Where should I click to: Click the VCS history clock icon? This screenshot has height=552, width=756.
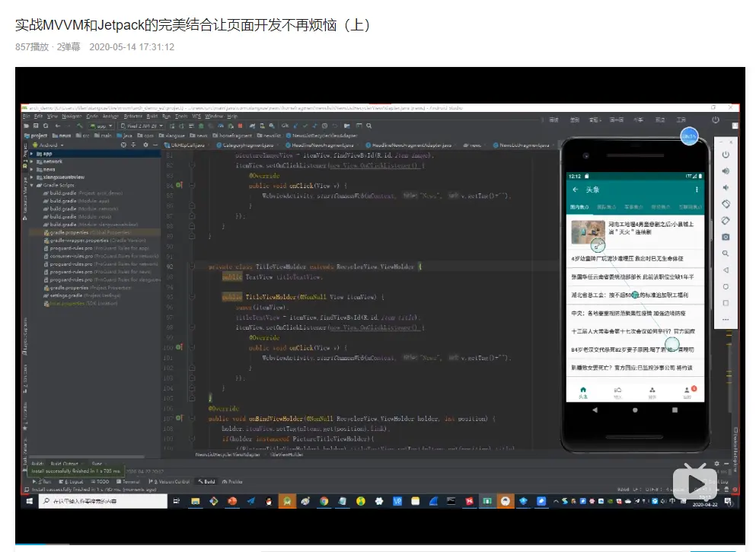(324, 126)
